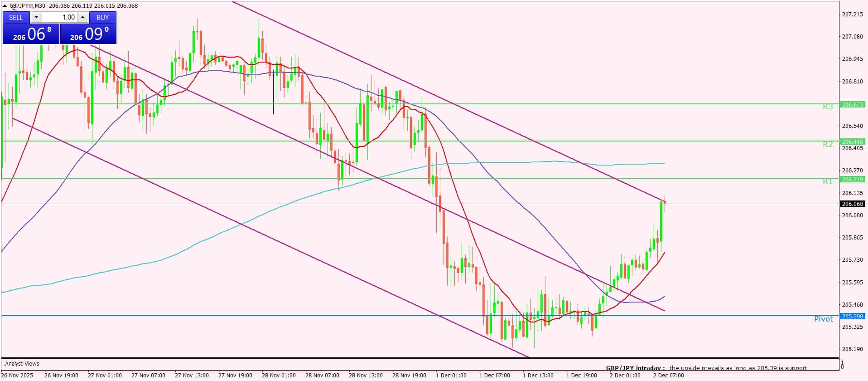Select the R3 level label
Screen dimensions: 868x381
point(828,107)
